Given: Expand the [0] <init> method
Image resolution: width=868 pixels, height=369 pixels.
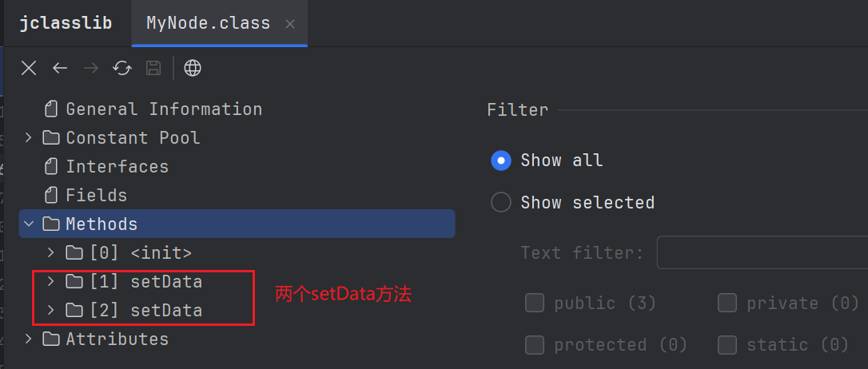Looking at the screenshot, I should pyautogui.click(x=51, y=252).
